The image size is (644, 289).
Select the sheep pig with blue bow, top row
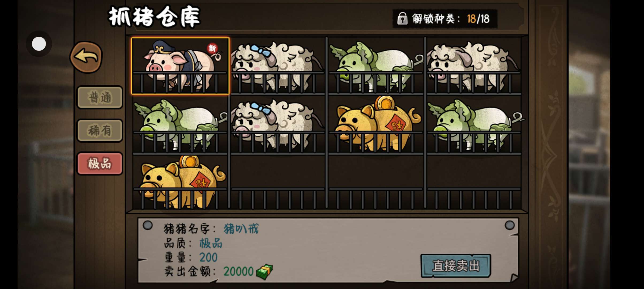tap(278, 66)
